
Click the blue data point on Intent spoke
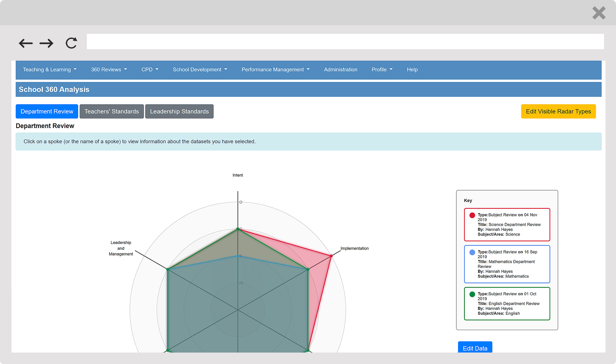pos(237,256)
